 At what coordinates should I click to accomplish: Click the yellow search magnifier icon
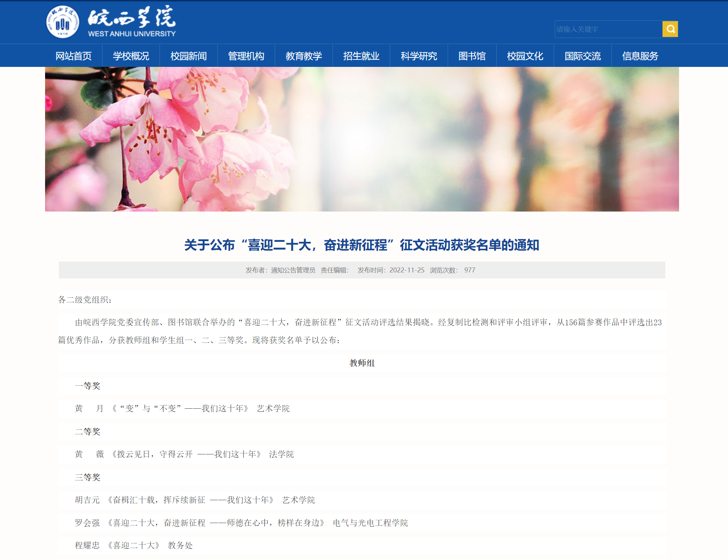click(x=670, y=29)
